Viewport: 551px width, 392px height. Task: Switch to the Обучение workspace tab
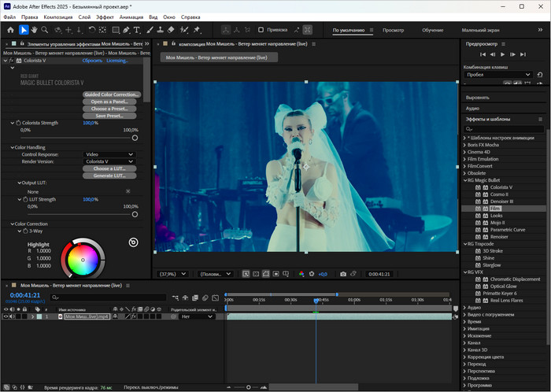pos(432,31)
